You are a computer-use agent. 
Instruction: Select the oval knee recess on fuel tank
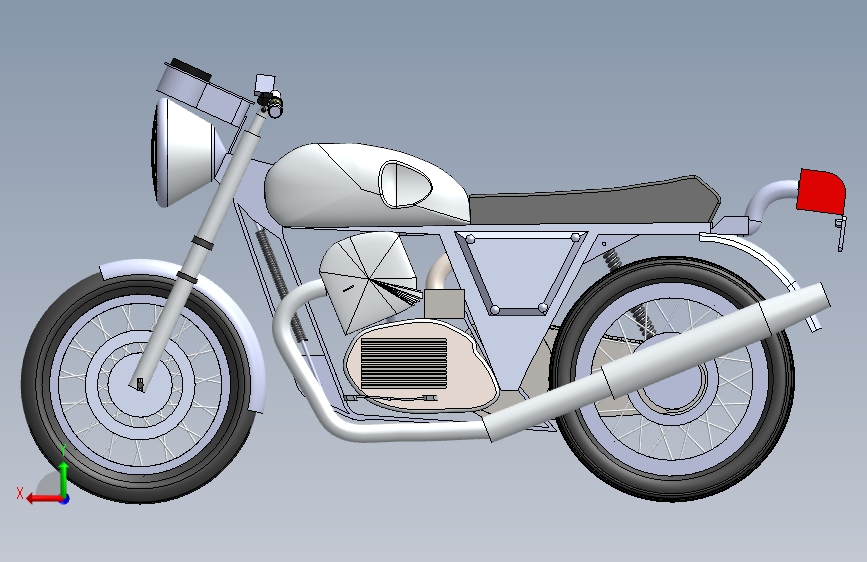pos(405,184)
